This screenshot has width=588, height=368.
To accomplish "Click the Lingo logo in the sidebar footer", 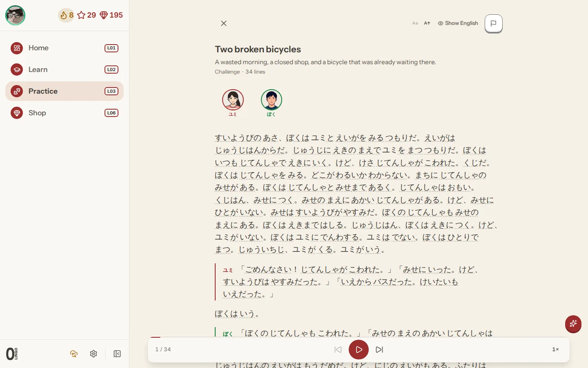I will (12, 354).
